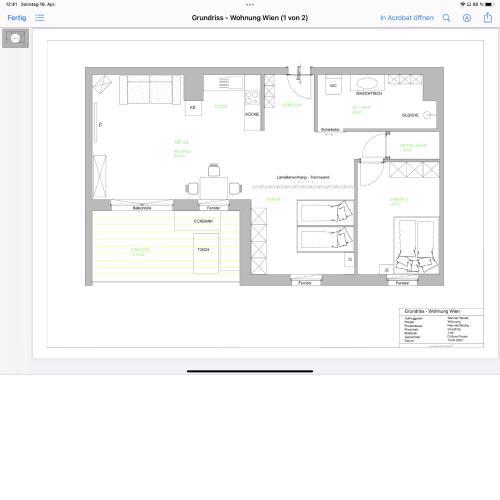Open the search magnifier icon
Image resolution: width=500 pixels, height=500 pixels.
click(446, 18)
